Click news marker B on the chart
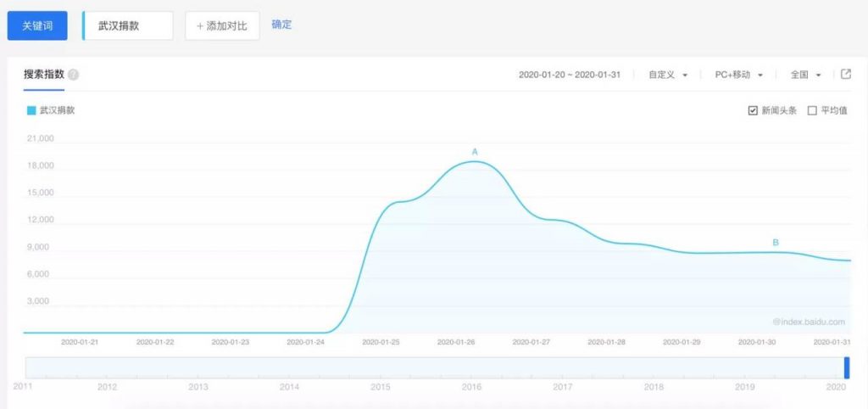 coord(775,243)
